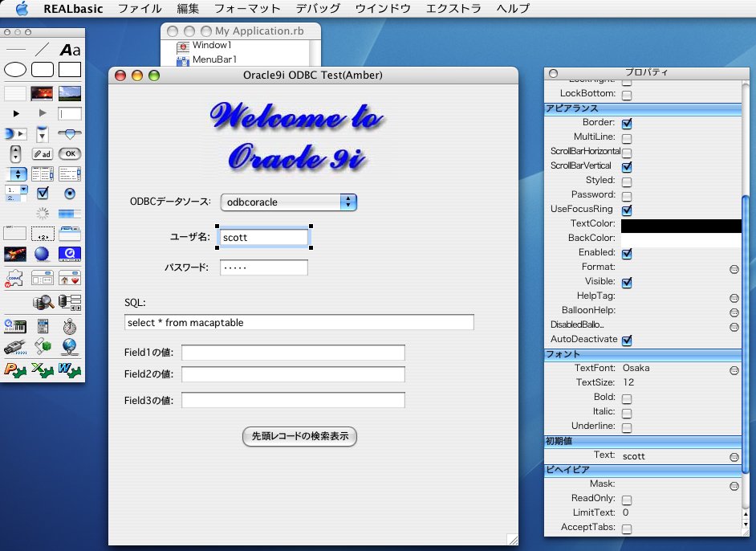Toggle the ReadOnly checkbox
The width and height of the screenshot is (756, 551).
627,500
